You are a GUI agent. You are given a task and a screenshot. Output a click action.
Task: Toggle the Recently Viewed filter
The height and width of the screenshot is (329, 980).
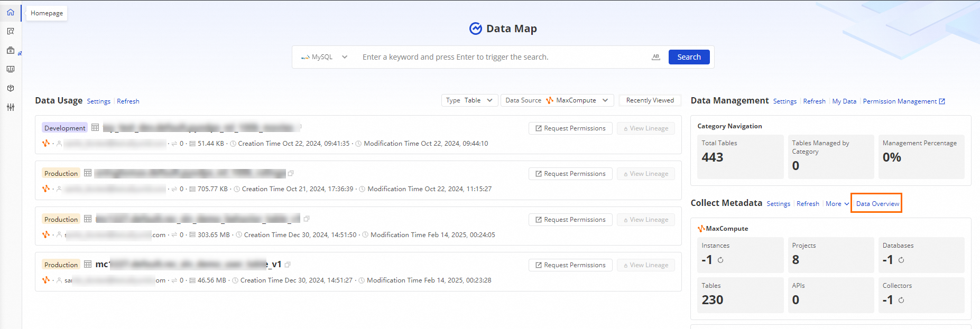point(650,100)
